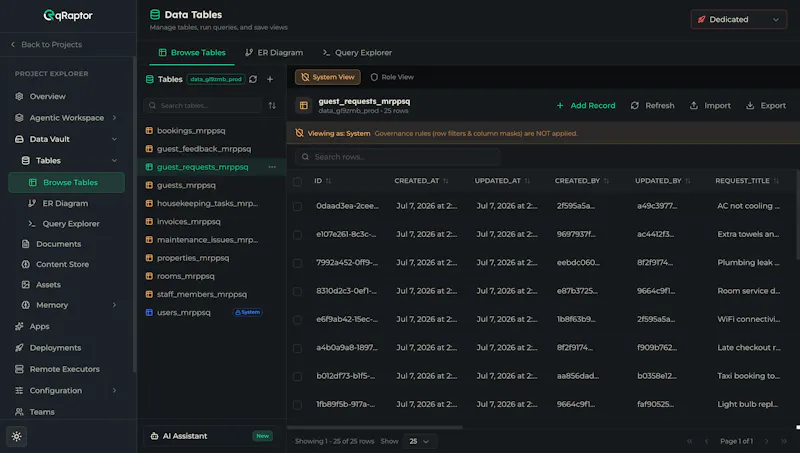800x453 pixels.
Task: Select the System View mode
Action: [x=328, y=77]
